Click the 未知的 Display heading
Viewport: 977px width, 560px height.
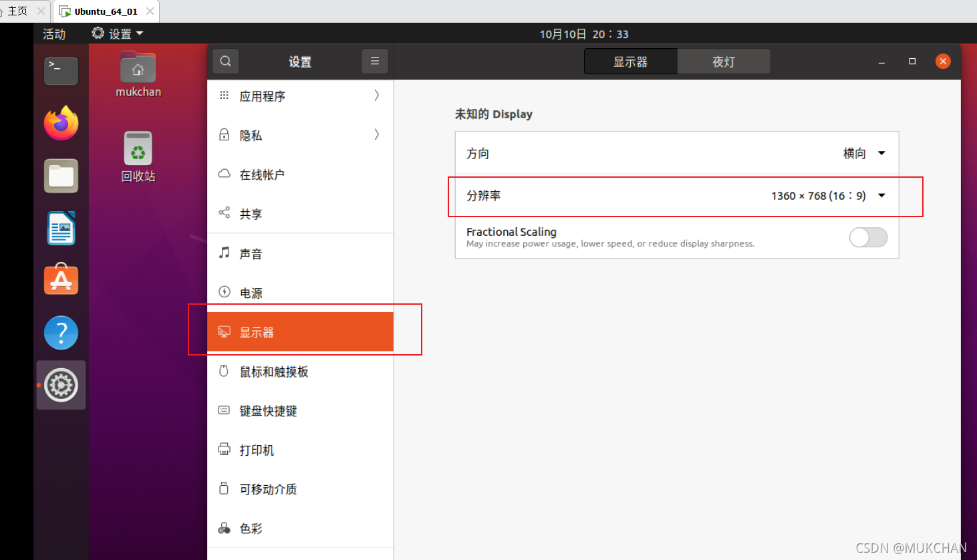click(x=494, y=114)
